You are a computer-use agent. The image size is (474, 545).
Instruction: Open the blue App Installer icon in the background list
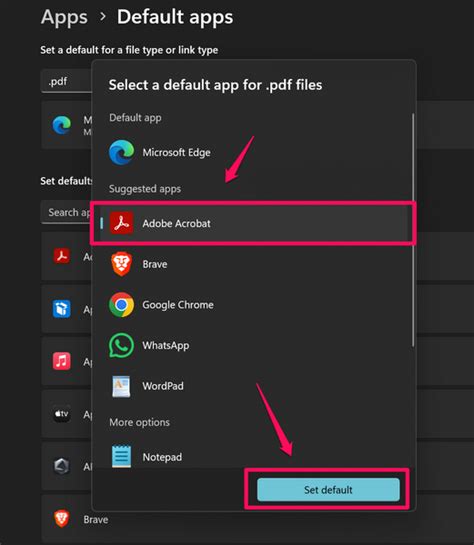click(x=62, y=309)
